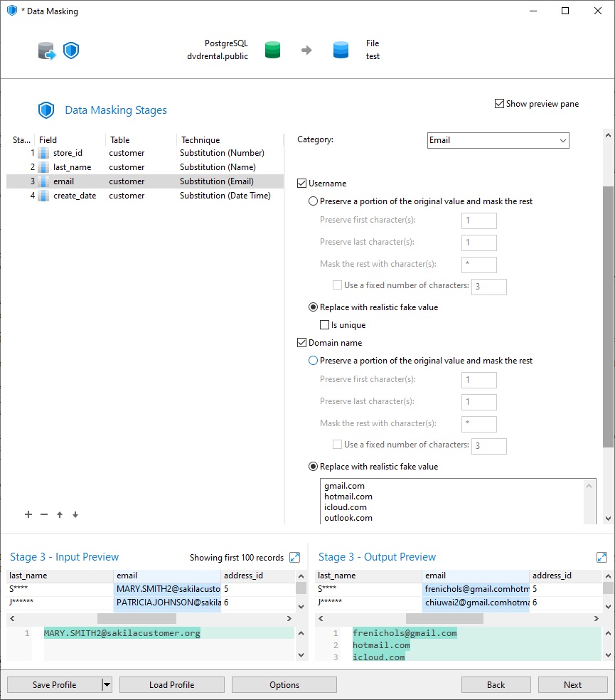Click the last_name field column icon
Image resolution: width=615 pixels, height=700 pixels.
click(43, 167)
